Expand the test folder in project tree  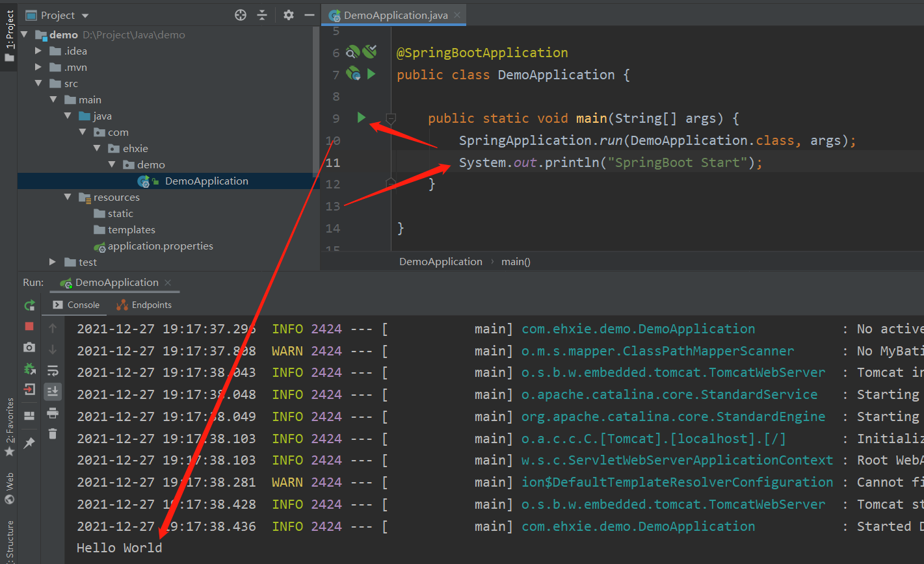click(x=53, y=262)
